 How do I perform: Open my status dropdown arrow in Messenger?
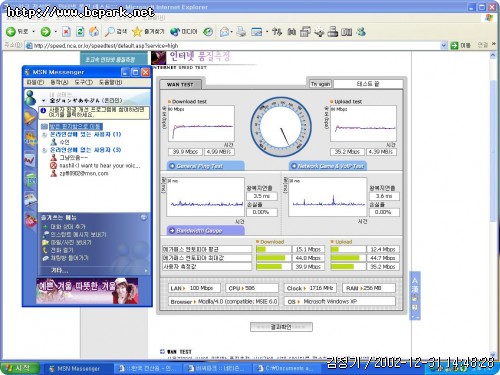(44, 101)
